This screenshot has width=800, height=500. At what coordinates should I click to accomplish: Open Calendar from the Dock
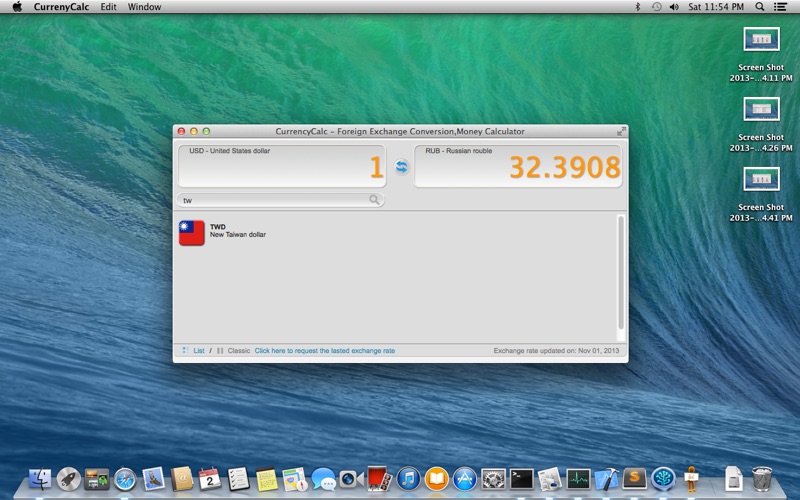pyautogui.click(x=210, y=479)
